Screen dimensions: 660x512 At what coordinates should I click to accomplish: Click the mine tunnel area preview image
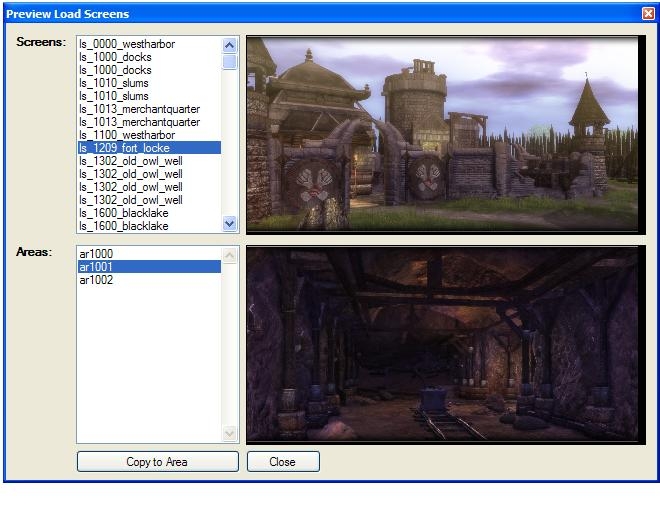click(442, 343)
